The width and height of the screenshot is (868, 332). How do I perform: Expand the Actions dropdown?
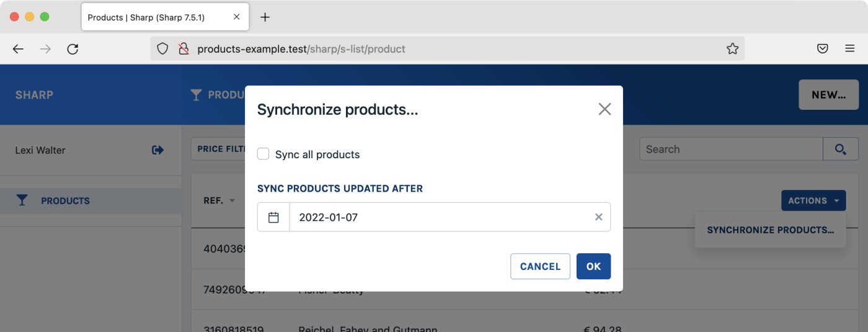pos(813,200)
